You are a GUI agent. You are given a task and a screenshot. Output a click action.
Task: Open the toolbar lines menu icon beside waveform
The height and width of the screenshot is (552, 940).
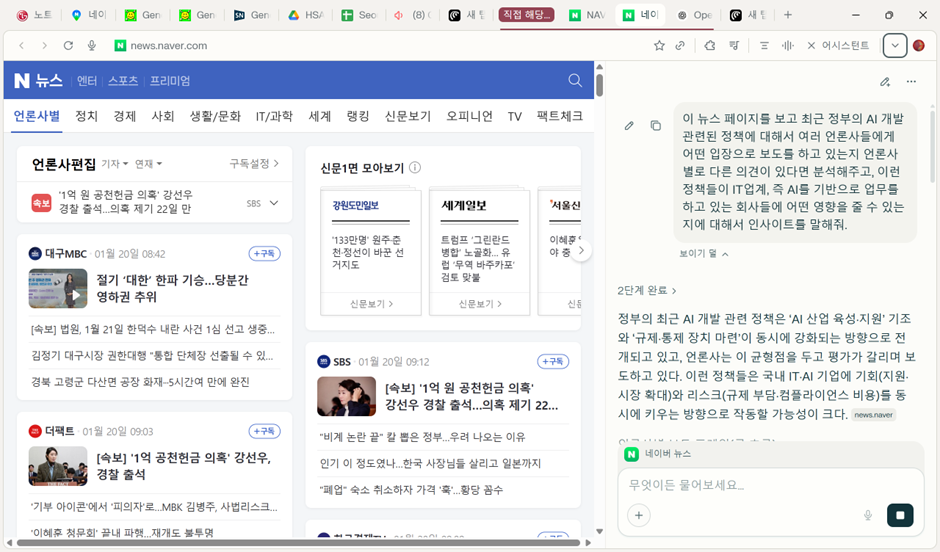tap(764, 46)
